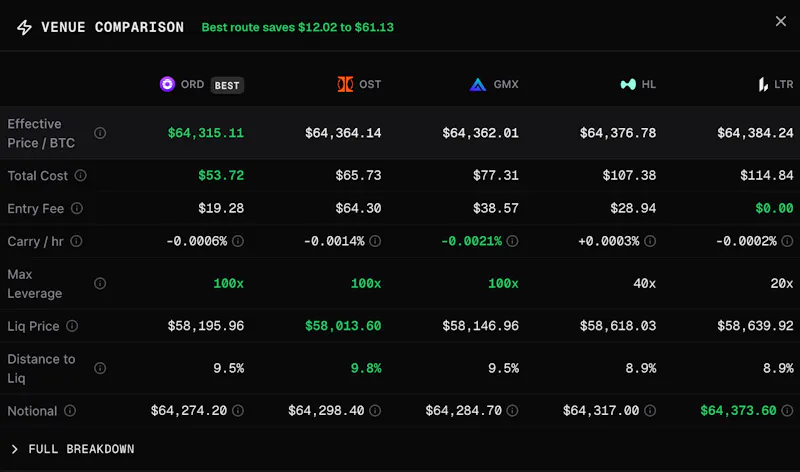800x472 pixels.
Task: Click the OST venue logo icon
Action: [345, 84]
